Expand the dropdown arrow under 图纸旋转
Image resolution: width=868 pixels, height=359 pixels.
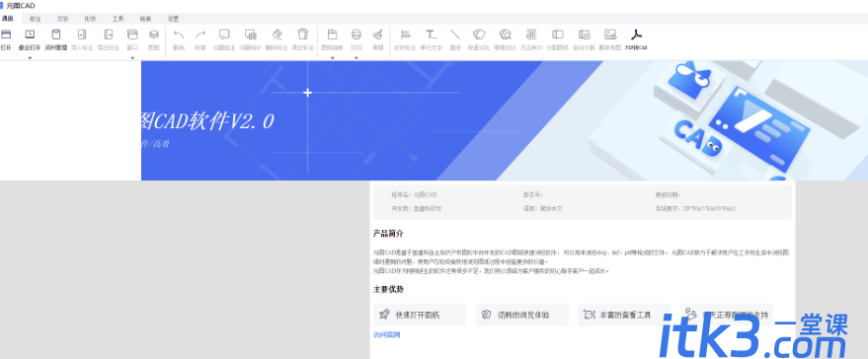[x=332, y=57]
